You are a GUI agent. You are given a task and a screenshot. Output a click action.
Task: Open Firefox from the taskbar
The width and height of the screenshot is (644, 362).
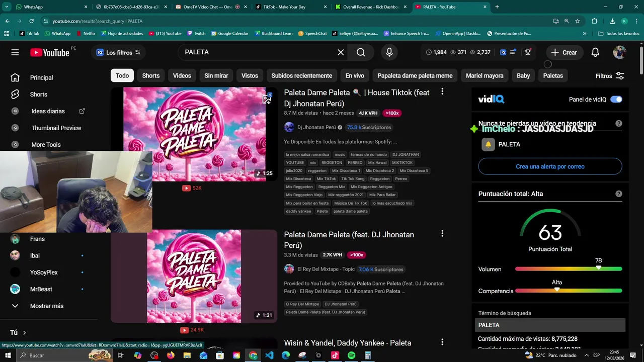coord(171,355)
